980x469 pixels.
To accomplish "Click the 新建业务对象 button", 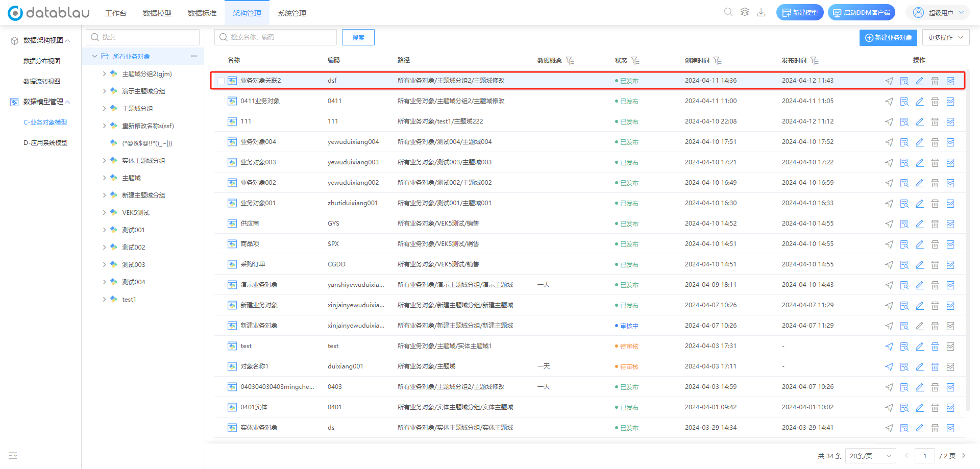I will coord(888,38).
